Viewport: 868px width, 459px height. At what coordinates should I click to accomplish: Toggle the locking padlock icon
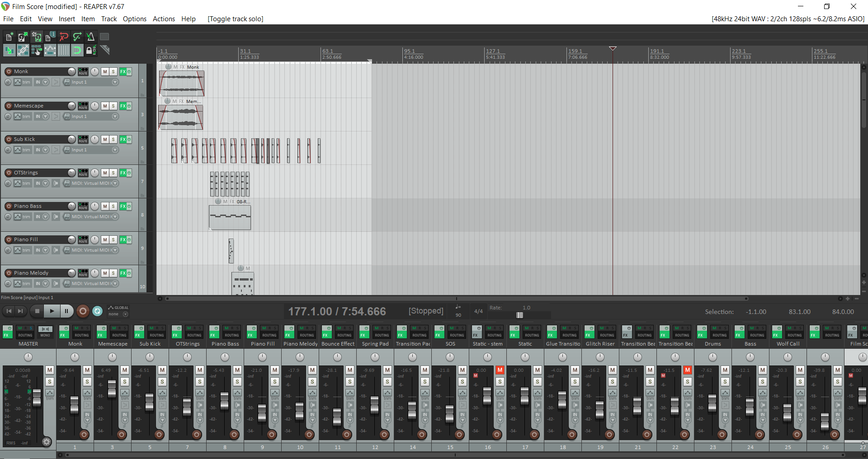[x=90, y=50]
